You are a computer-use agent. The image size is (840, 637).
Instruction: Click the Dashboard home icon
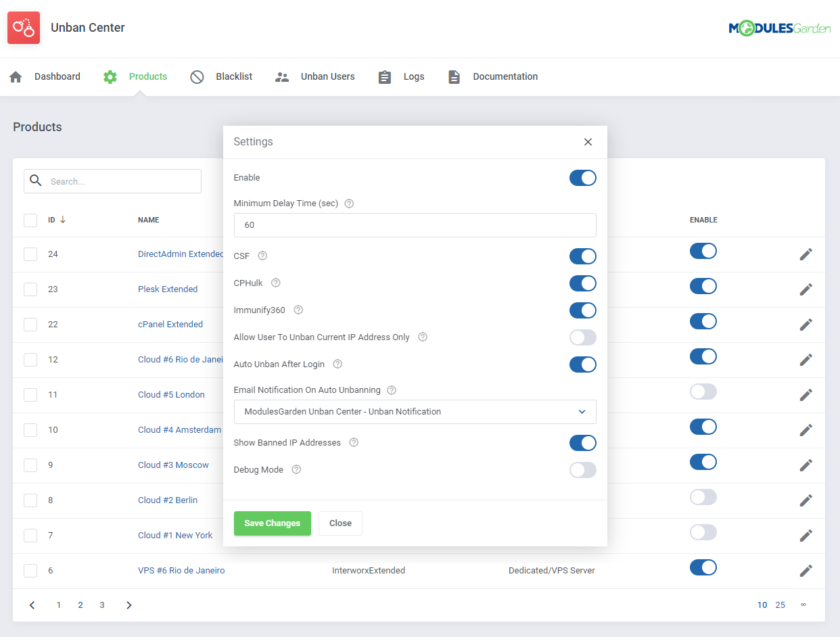coord(16,77)
